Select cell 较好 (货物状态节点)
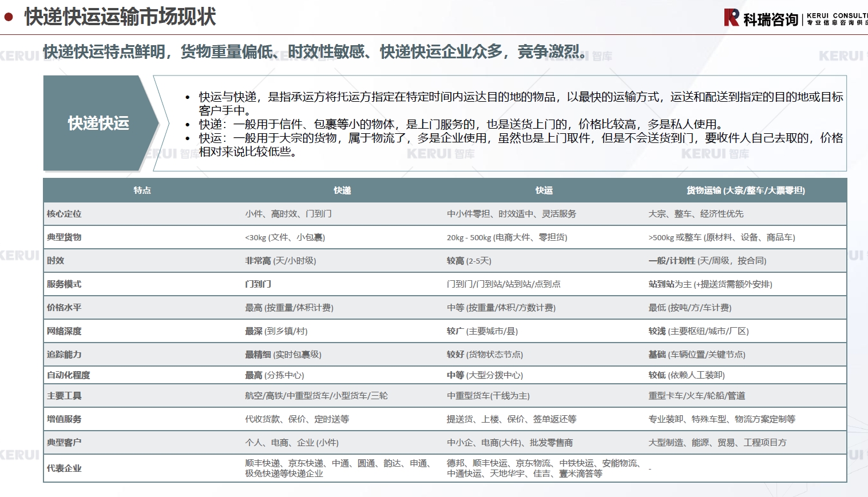Screen dimensions: 868x497 pyautogui.click(x=485, y=355)
